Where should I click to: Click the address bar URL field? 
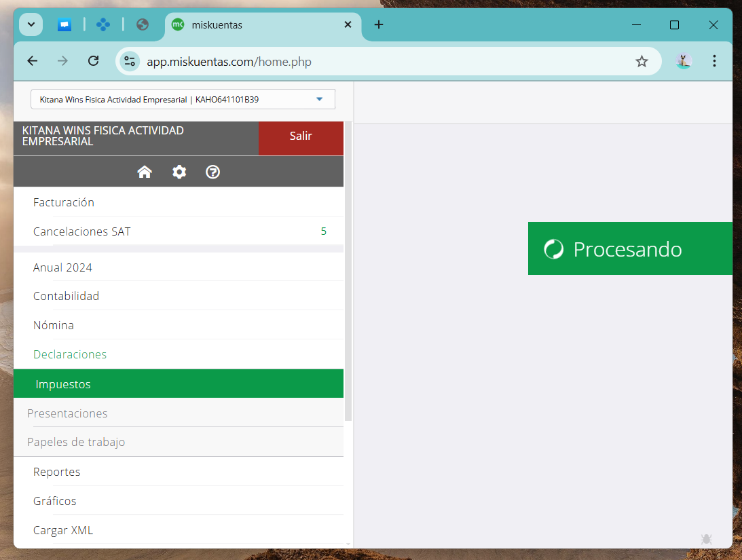[x=380, y=62]
